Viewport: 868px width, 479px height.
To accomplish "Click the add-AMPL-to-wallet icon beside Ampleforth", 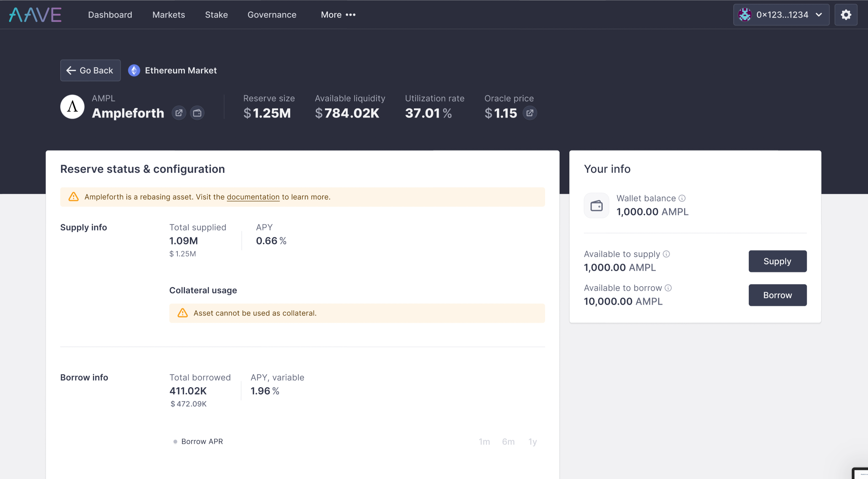I will tap(197, 113).
